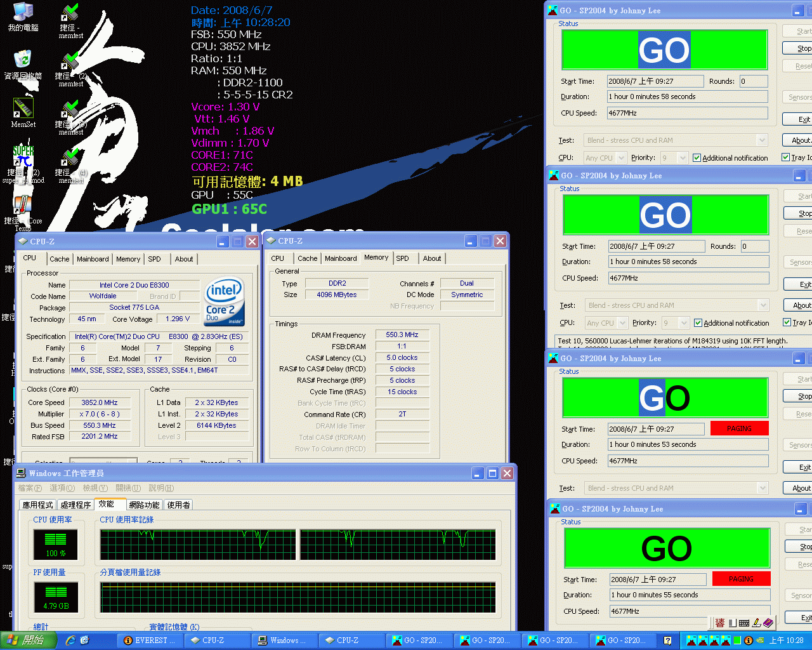Image resolution: width=812 pixels, height=650 pixels.
Task: Open the 資源回收筒 Recycle Bin icon
Action: pos(23,64)
